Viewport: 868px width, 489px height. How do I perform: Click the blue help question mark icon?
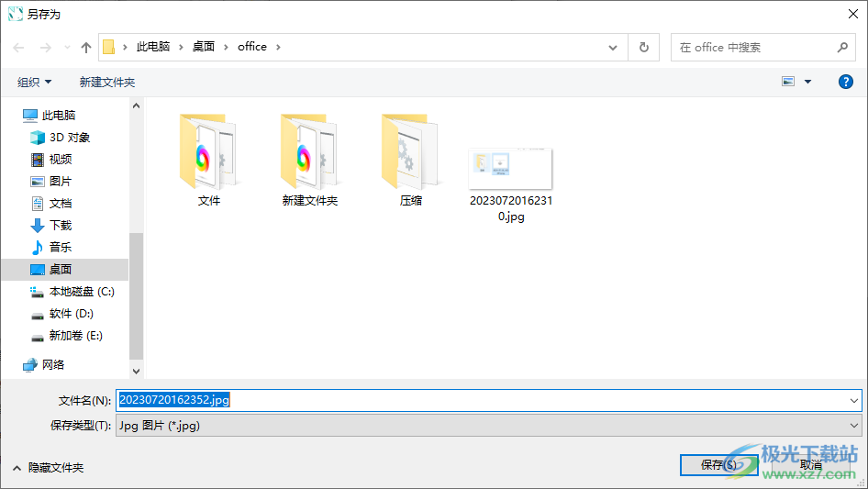(x=846, y=82)
